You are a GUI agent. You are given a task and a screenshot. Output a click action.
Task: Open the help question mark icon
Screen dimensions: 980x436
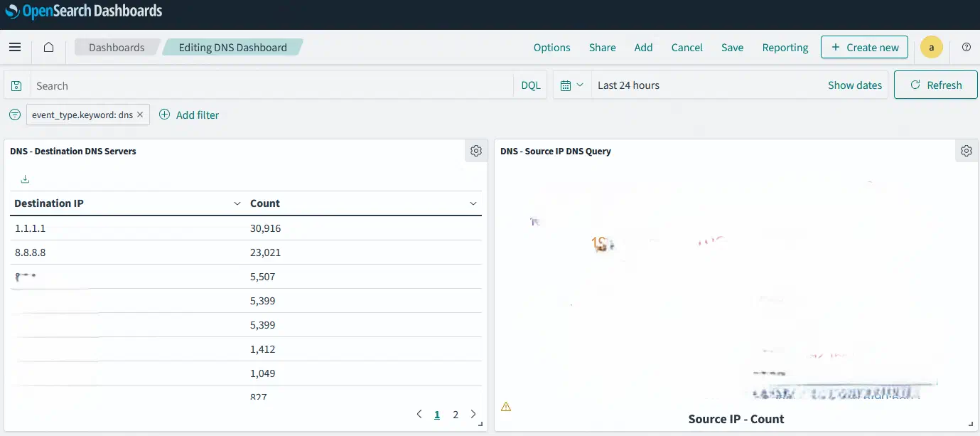(966, 48)
